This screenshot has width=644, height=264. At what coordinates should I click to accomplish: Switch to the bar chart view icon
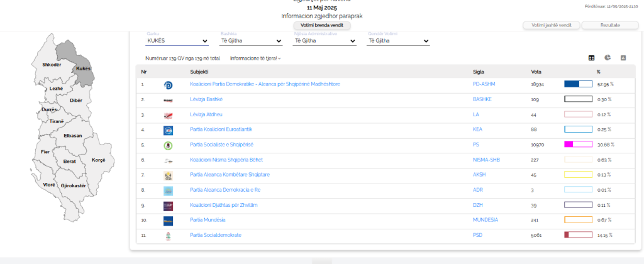click(623, 58)
